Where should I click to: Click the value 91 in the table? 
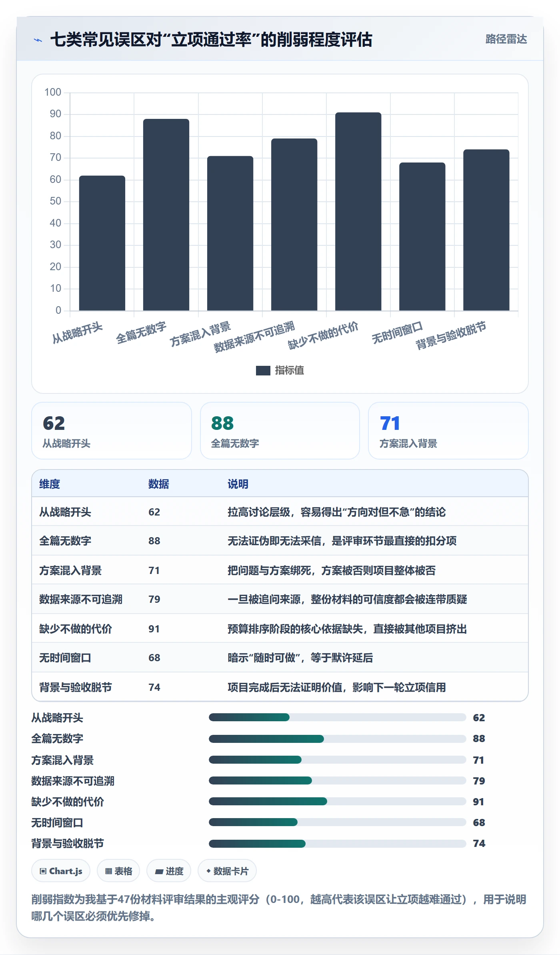click(x=154, y=629)
